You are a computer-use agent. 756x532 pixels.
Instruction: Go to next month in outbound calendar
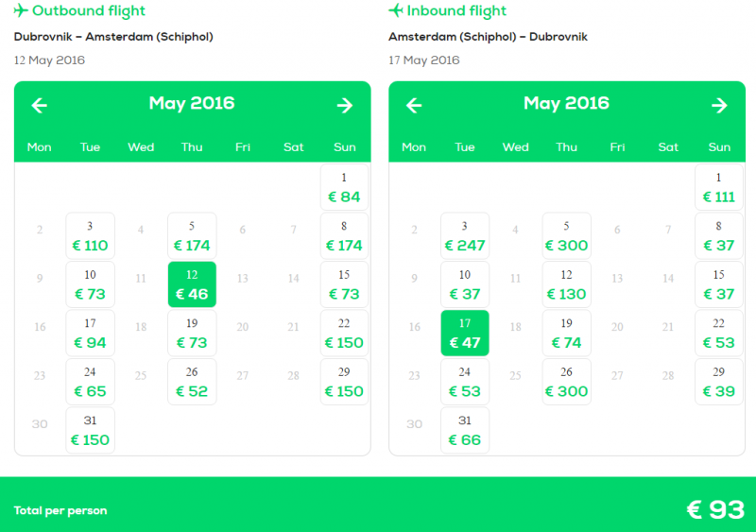345,105
